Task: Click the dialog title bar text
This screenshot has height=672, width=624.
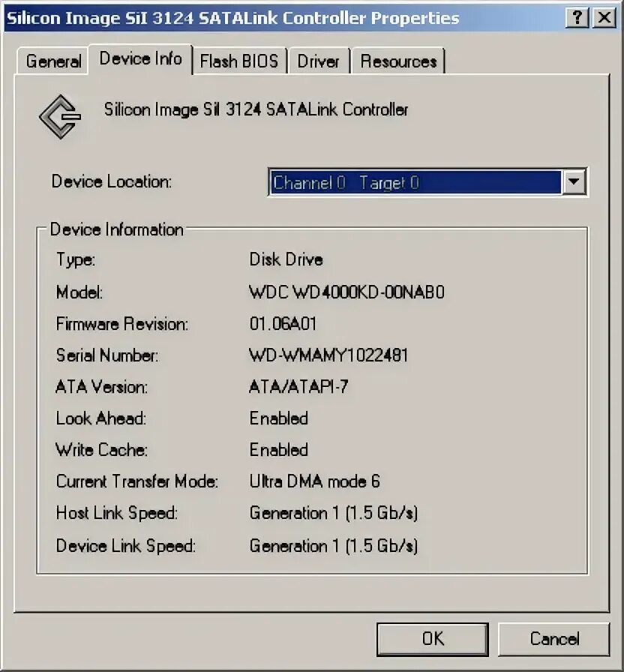Action: (233, 18)
